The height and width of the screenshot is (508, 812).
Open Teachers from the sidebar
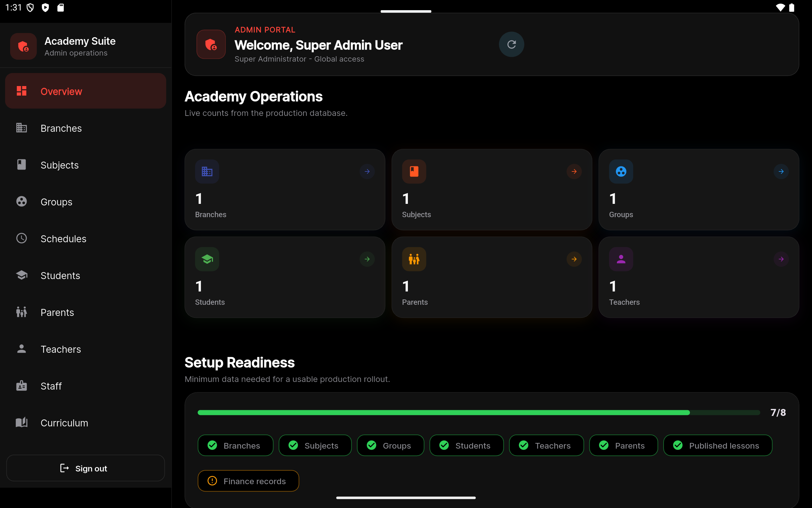tap(86, 349)
